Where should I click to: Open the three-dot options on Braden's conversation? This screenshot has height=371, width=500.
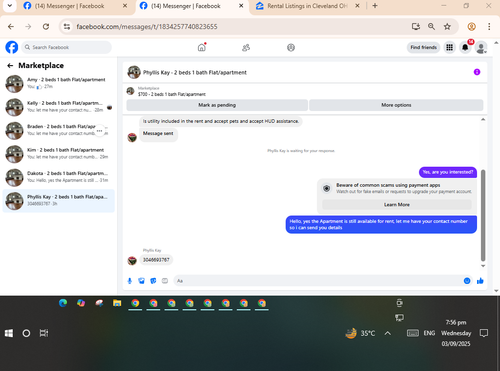coord(99,131)
